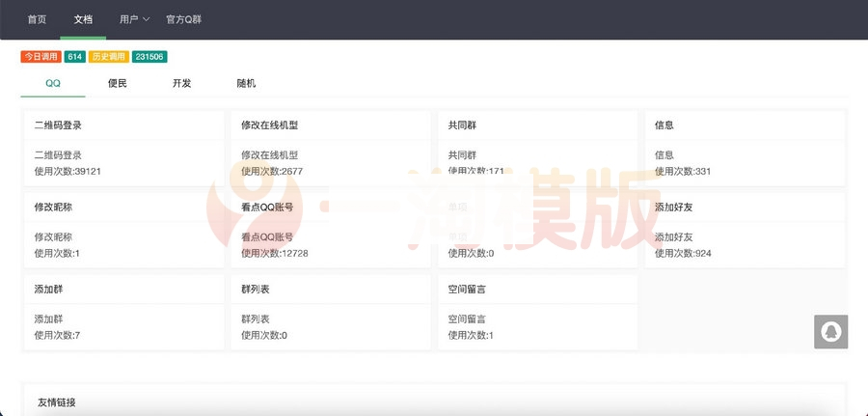Switch to the 便民 tab
The image size is (868, 416).
coord(118,83)
